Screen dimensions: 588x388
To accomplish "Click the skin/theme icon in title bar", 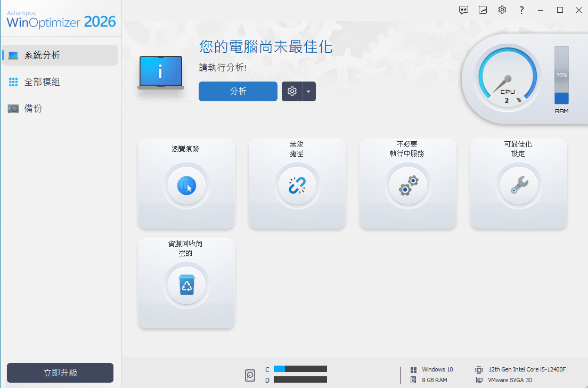I will (483, 10).
